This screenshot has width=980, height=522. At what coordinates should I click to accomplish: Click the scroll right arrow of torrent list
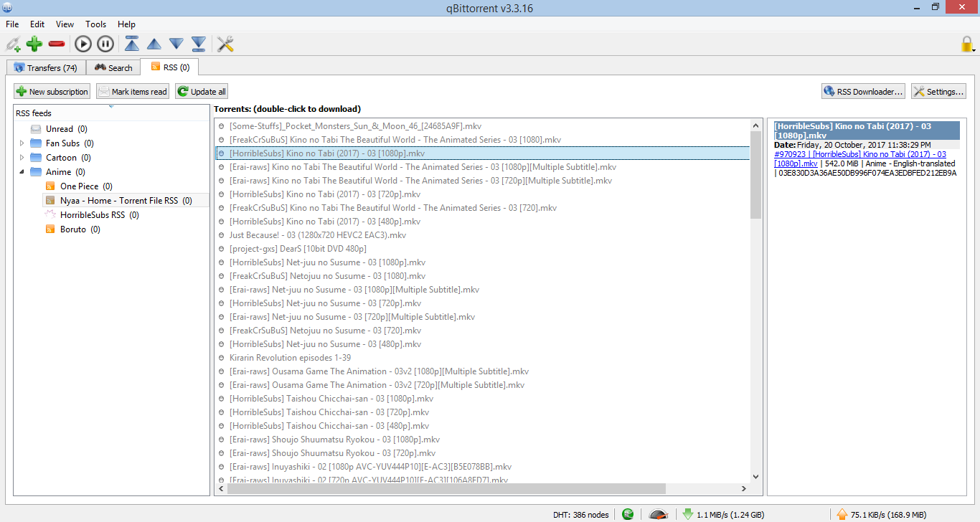point(744,488)
